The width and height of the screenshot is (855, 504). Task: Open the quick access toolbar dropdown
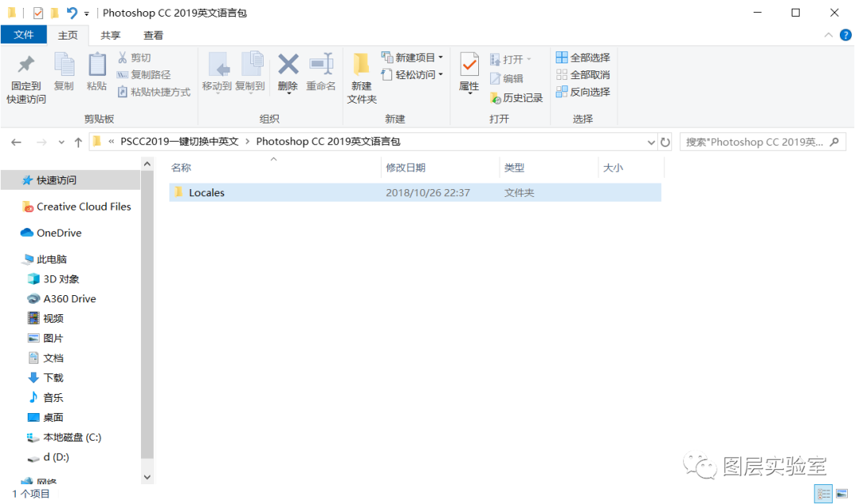point(86,13)
